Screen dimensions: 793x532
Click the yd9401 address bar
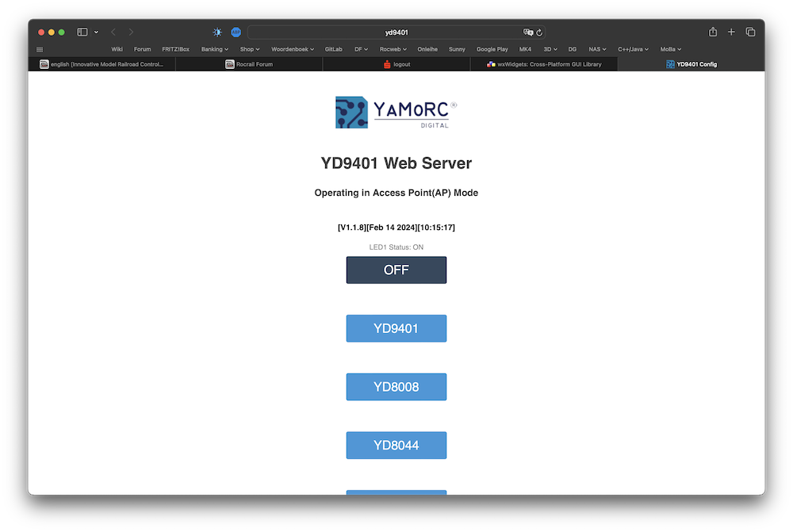(x=396, y=33)
